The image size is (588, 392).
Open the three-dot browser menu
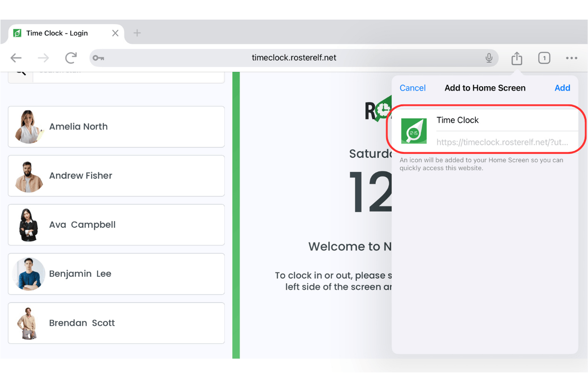pyautogui.click(x=571, y=58)
